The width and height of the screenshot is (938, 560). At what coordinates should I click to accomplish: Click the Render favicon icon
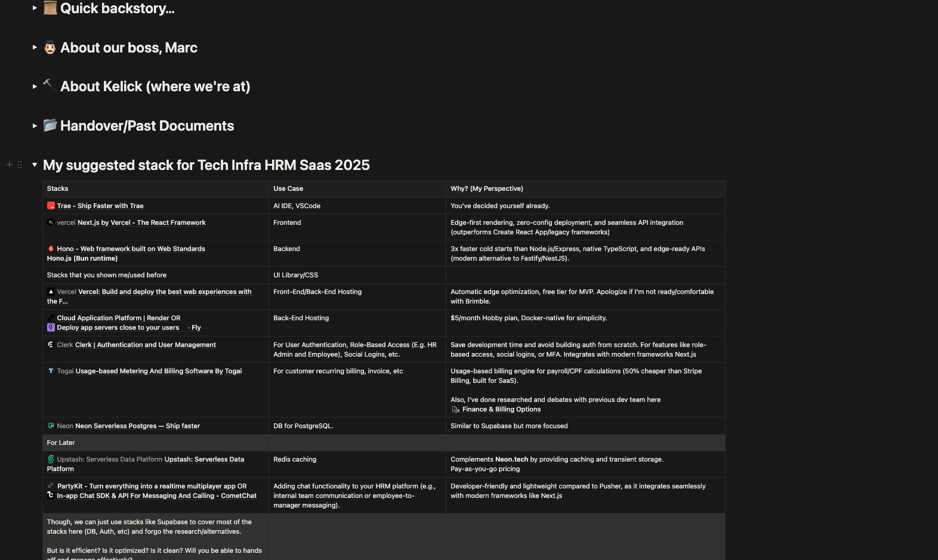51,318
